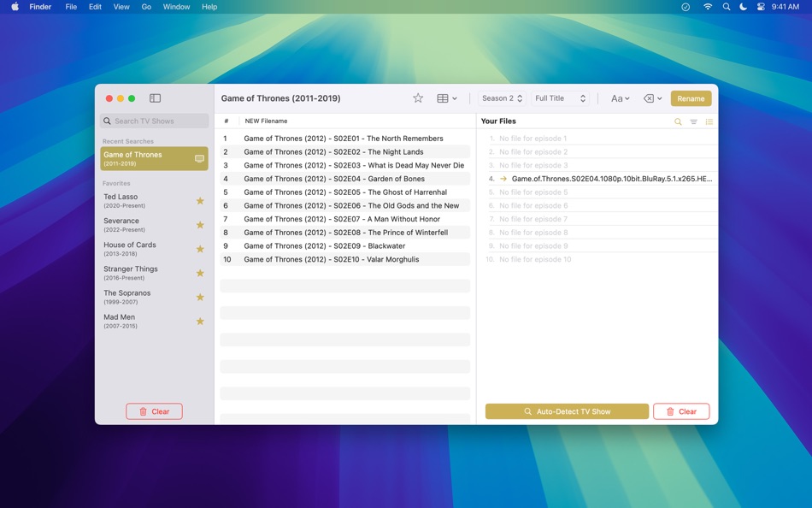Open Ted Lasso from Favorites
Viewport: 812px width, 508px height.
coord(155,201)
